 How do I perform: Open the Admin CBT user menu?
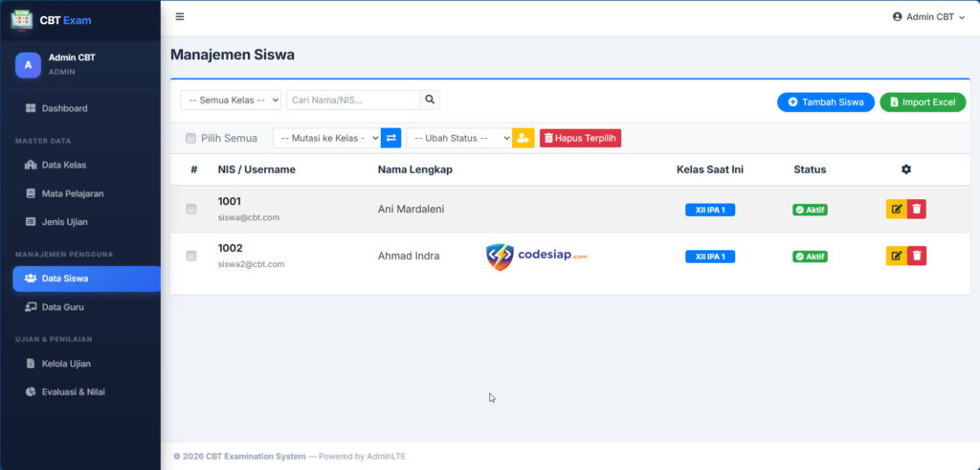tap(928, 17)
